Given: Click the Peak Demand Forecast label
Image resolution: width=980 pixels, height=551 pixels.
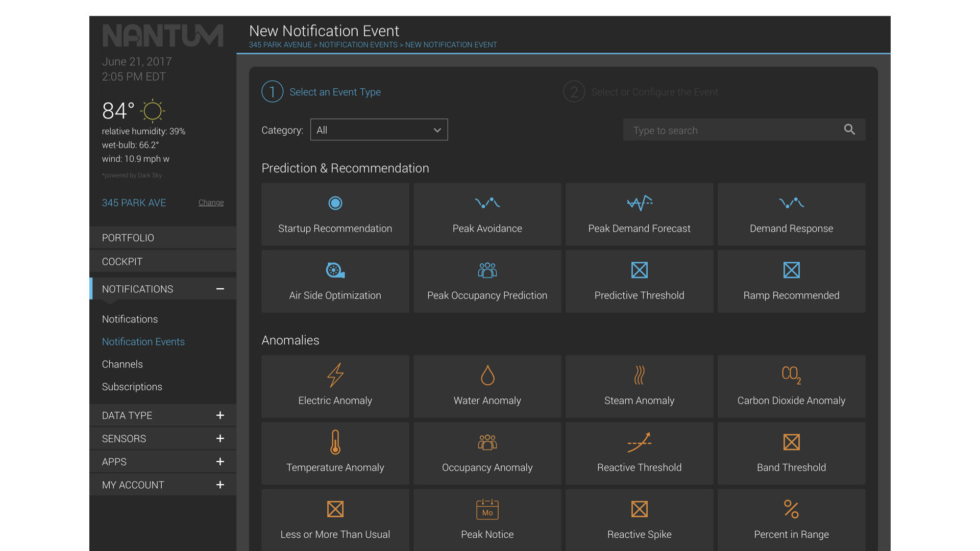Looking at the screenshot, I should (640, 229).
